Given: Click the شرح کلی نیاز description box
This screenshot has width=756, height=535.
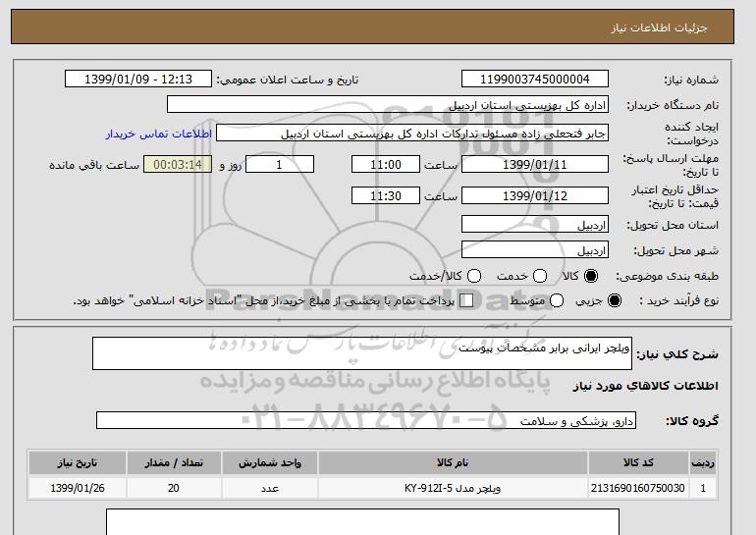Looking at the screenshot, I should (362, 353).
